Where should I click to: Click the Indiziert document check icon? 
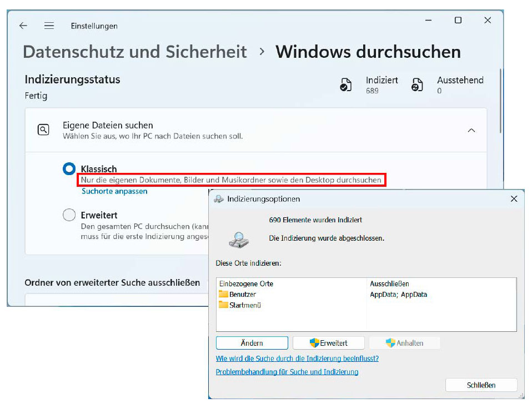click(x=346, y=84)
